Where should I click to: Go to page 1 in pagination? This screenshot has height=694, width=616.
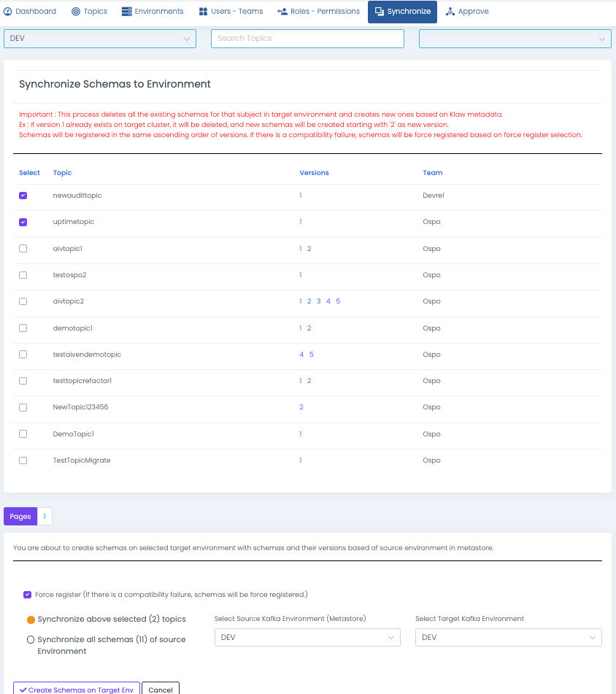coord(45,517)
